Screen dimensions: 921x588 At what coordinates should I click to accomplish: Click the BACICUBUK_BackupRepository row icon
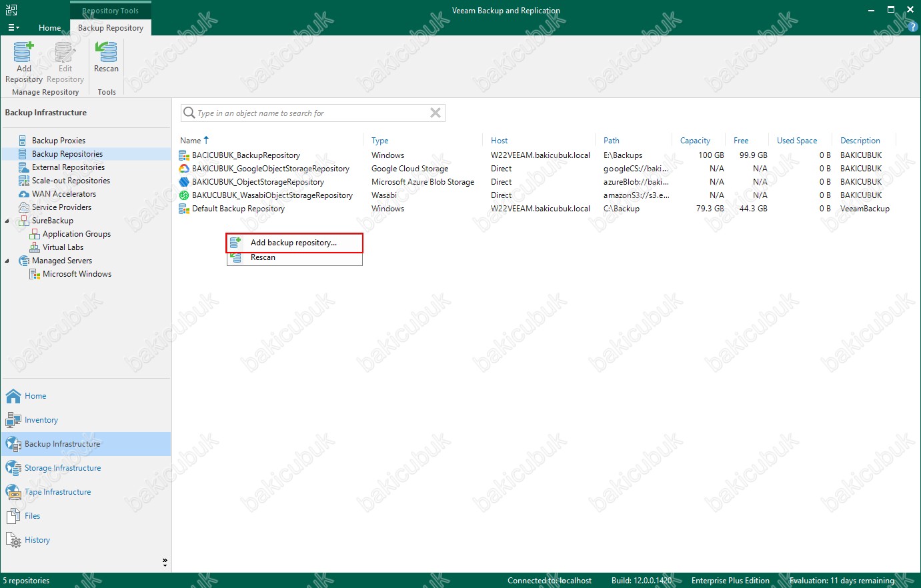click(x=184, y=155)
